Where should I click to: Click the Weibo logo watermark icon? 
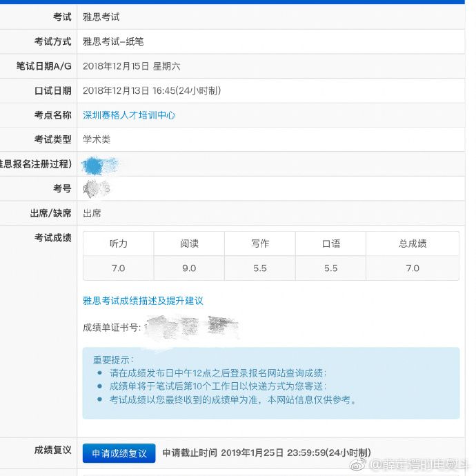pos(358,464)
